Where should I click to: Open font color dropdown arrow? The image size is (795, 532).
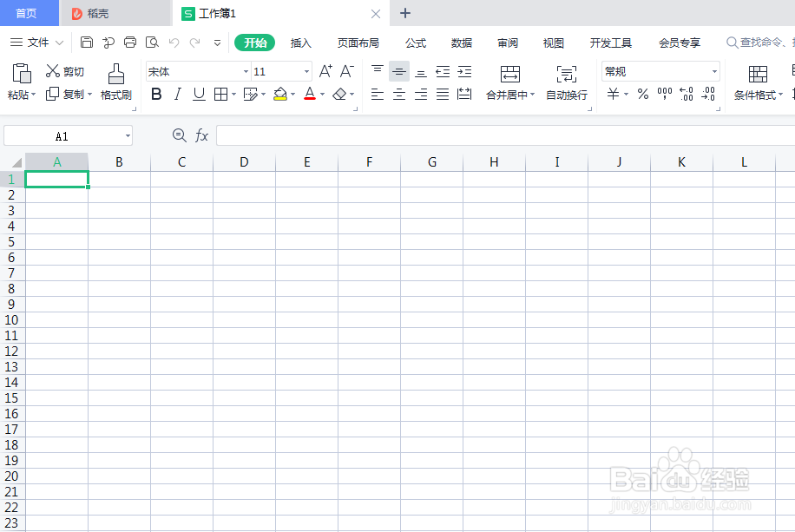coord(323,95)
